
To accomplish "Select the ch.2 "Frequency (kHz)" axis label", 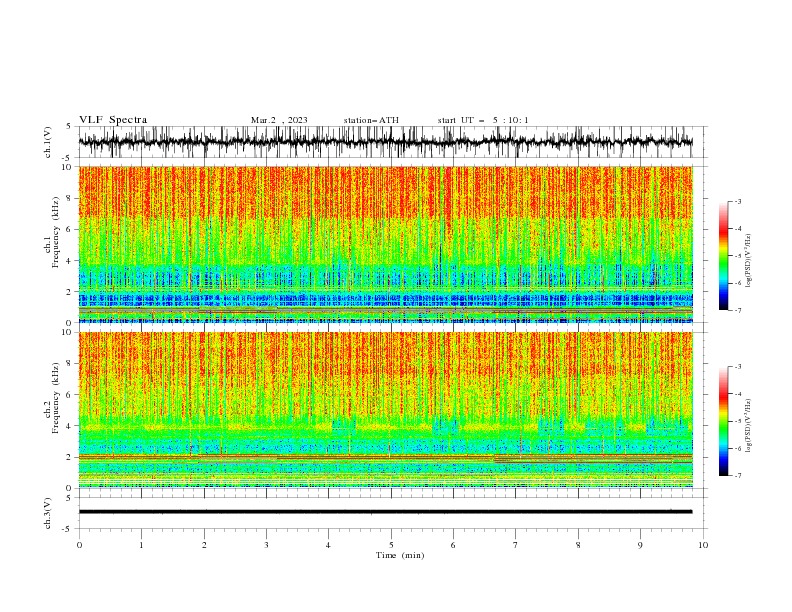I will pos(56,398).
